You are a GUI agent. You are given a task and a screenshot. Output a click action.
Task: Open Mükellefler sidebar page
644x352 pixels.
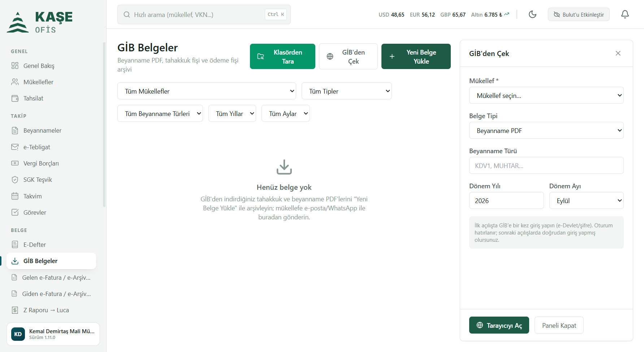[x=51, y=82]
